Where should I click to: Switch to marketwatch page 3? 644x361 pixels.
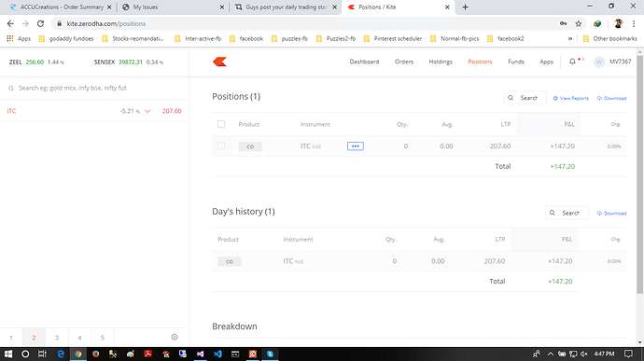coord(57,338)
